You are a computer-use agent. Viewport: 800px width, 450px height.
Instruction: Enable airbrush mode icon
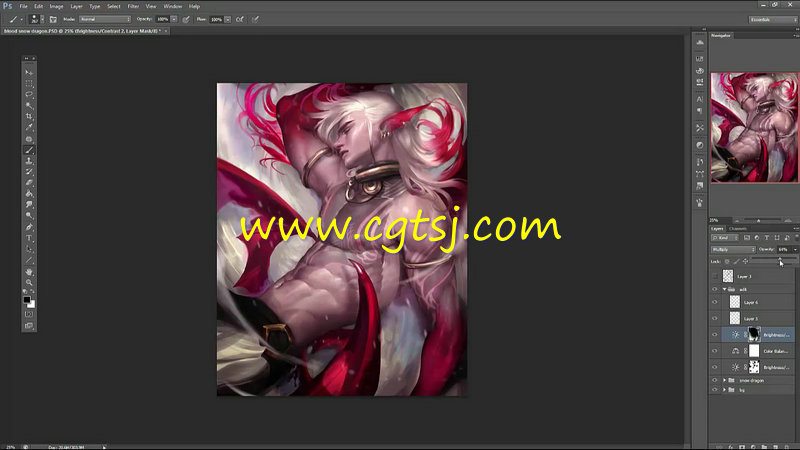coord(239,19)
